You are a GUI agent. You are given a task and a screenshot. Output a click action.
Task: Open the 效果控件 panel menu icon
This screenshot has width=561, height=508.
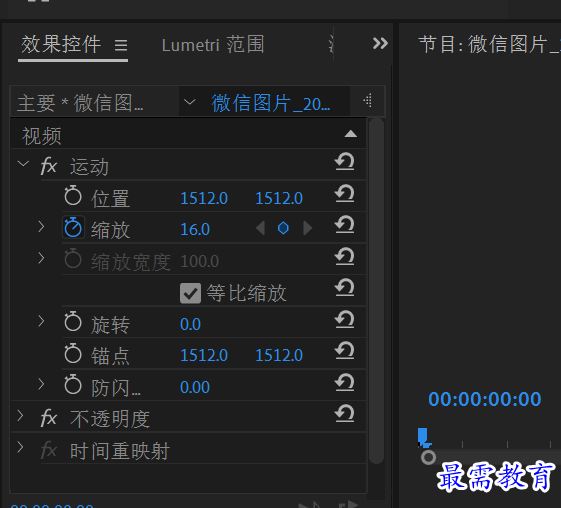(x=121, y=45)
